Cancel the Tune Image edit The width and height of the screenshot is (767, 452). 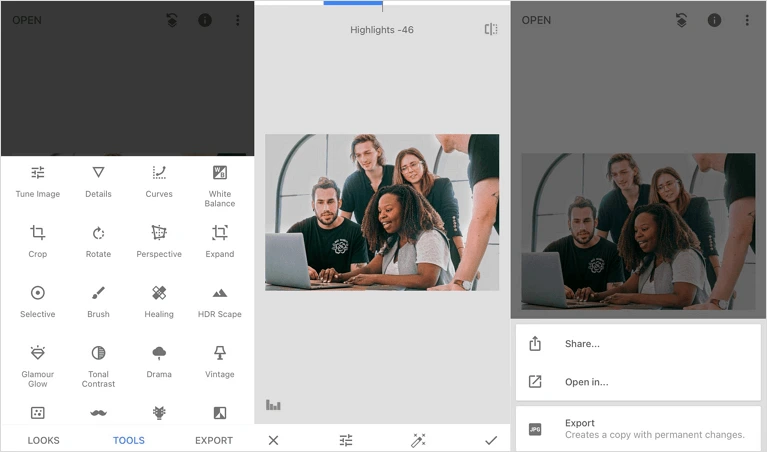pyautogui.click(x=273, y=440)
